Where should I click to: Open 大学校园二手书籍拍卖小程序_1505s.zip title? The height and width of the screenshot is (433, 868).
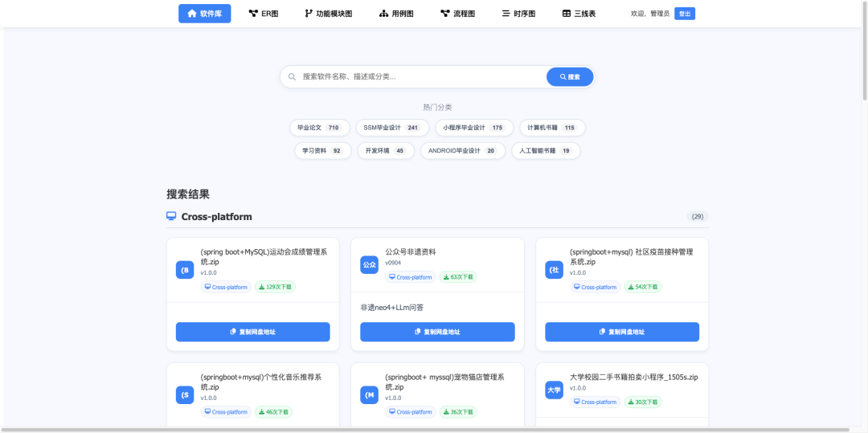pyautogui.click(x=634, y=377)
